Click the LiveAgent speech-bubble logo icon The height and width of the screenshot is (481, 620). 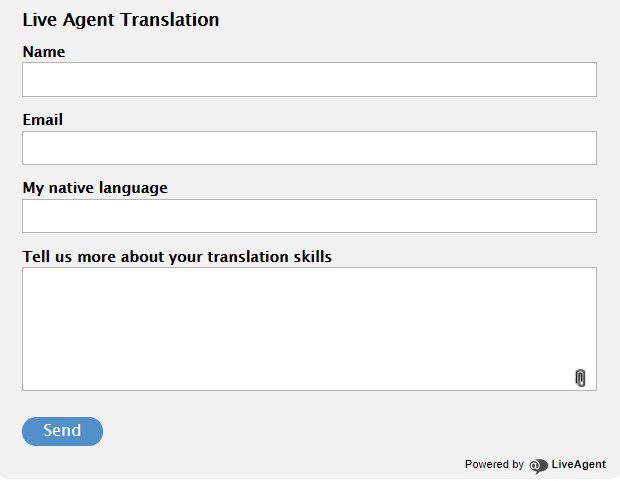point(539,465)
